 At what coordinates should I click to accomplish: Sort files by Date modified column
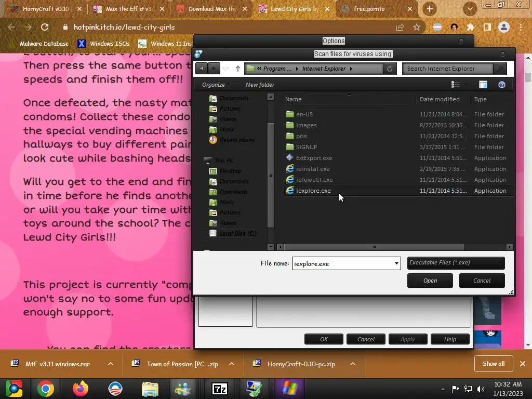pos(443,99)
